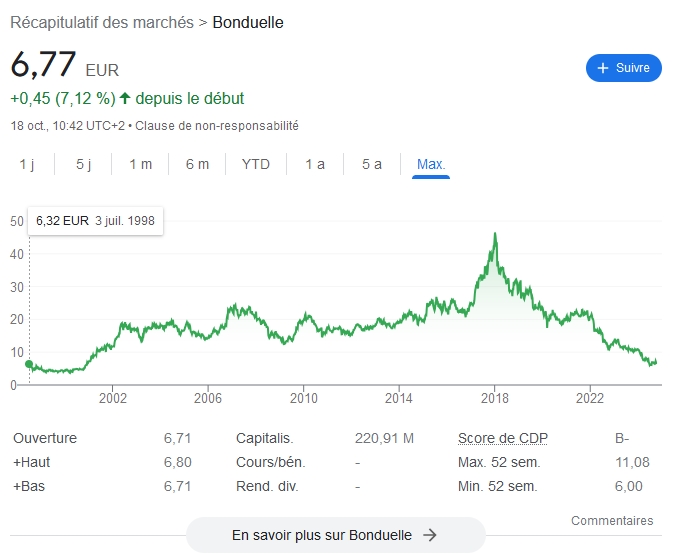This screenshot has width=684, height=554.
Task: Open 'Récapitulatif des marchés' breadcrumb link
Action: tap(102, 22)
